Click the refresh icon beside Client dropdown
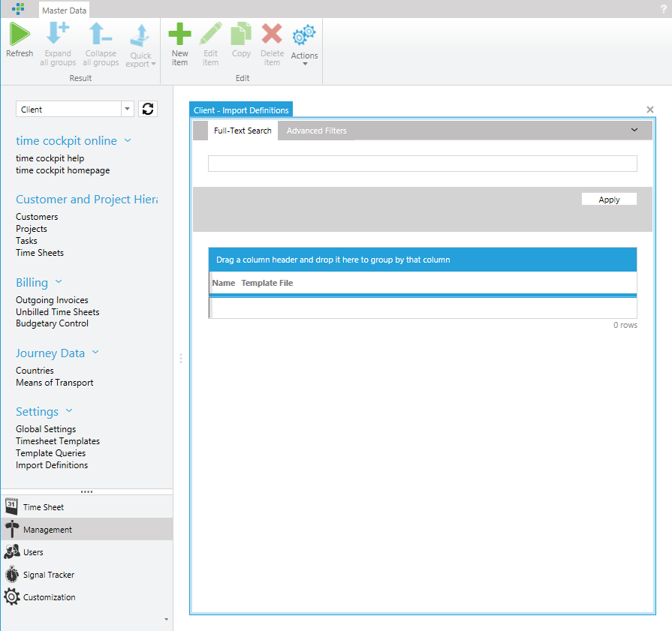This screenshot has width=672, height=631. 148,109
